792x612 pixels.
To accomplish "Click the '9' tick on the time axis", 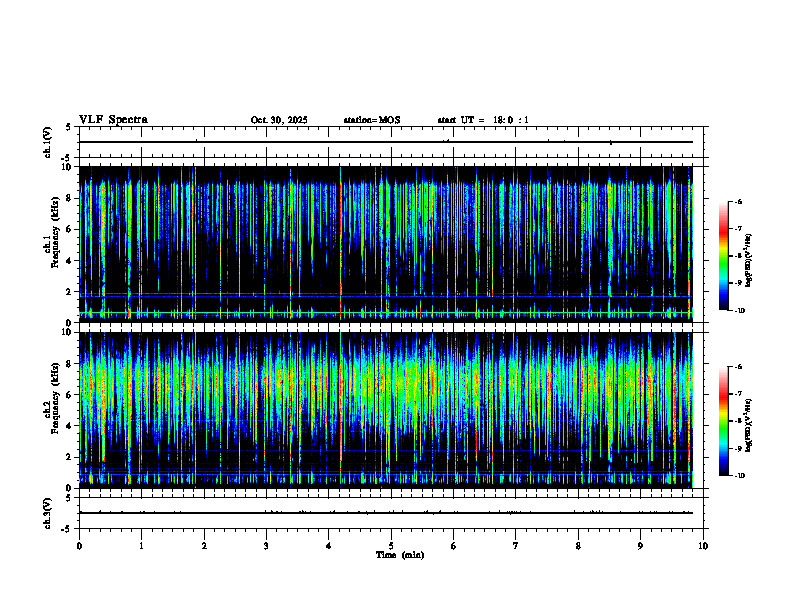I will click(640, 546).
